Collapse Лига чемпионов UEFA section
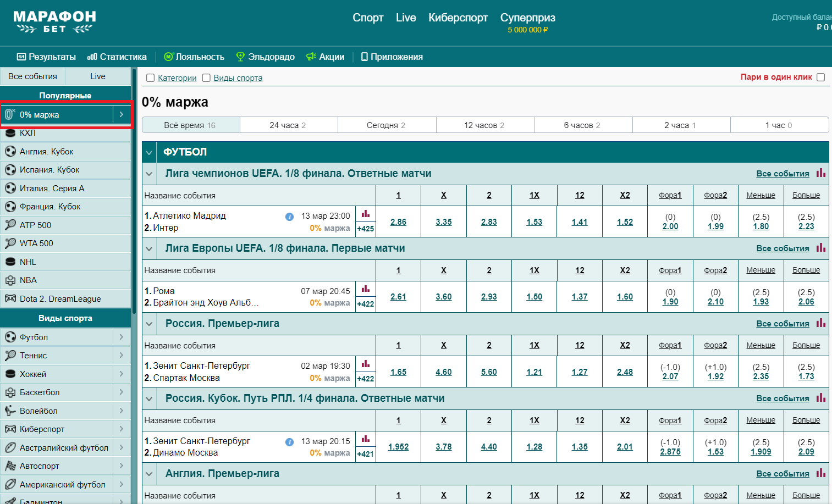 pos(149,174)
